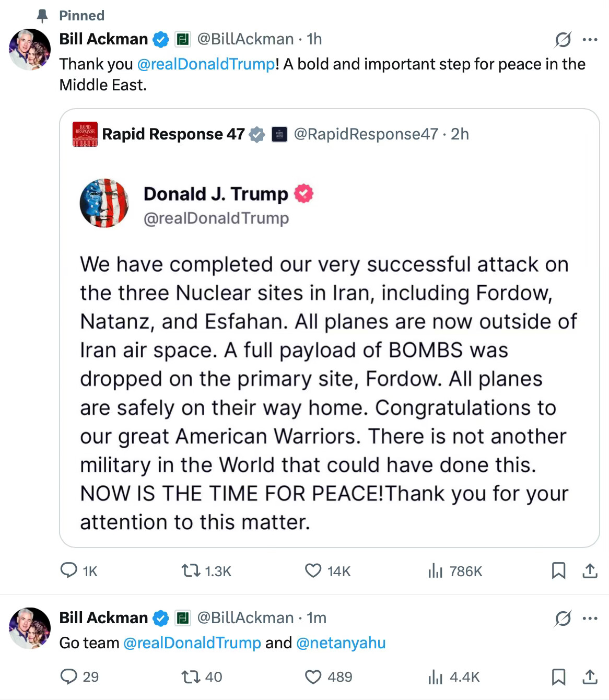Bookmark the "Go team" post
609x700 pixels.
click(x=558, y=676)
